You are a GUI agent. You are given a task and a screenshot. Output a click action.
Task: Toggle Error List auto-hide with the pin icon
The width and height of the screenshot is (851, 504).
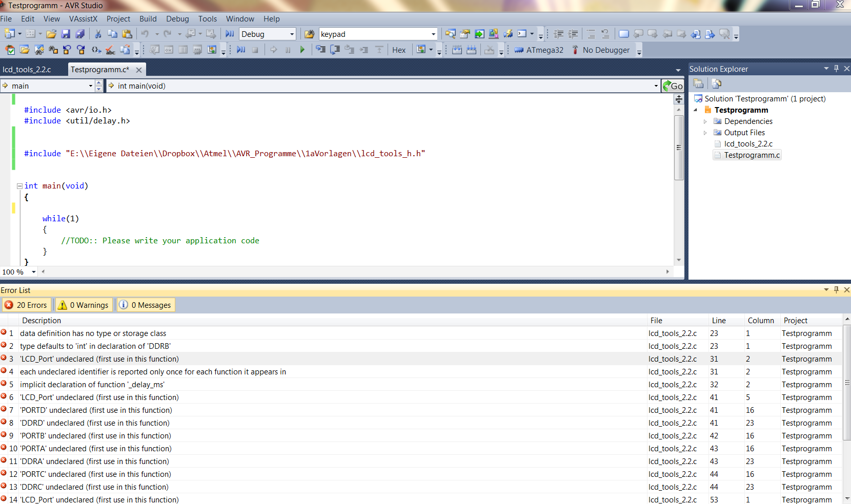coord(836,290)
